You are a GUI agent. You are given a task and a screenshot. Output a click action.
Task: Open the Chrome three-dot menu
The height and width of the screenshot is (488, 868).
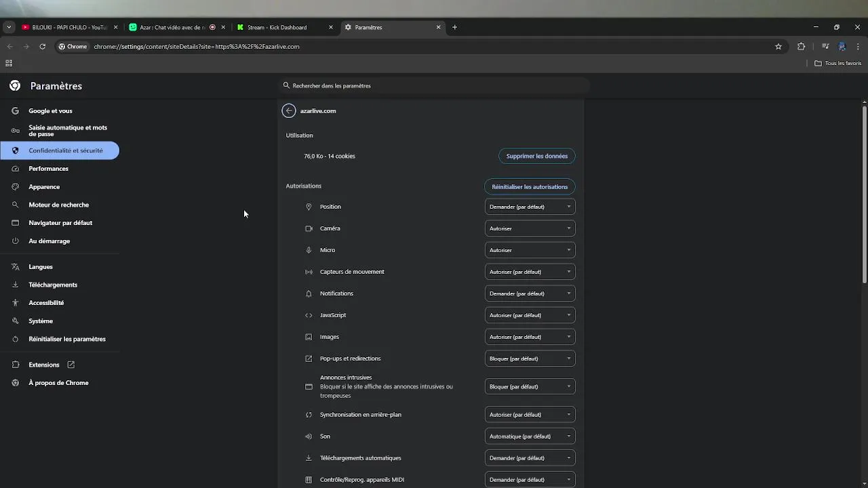pos(858,47)
